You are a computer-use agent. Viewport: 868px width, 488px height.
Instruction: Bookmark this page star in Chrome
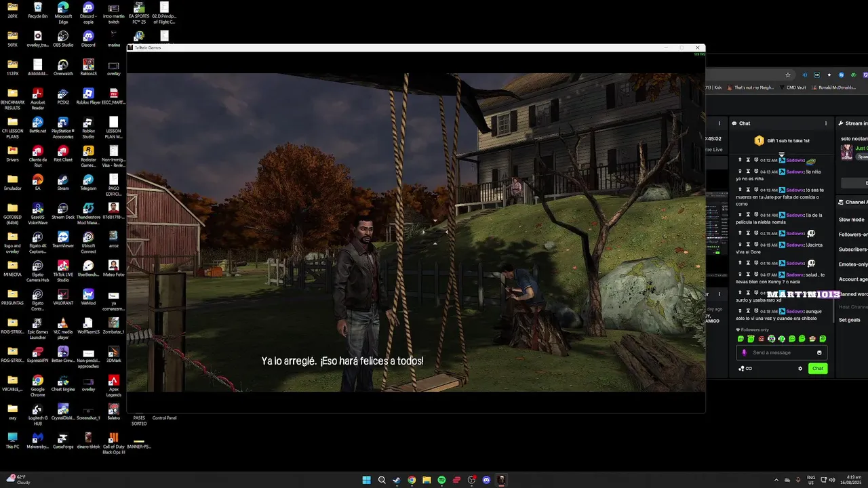(787, 75)
